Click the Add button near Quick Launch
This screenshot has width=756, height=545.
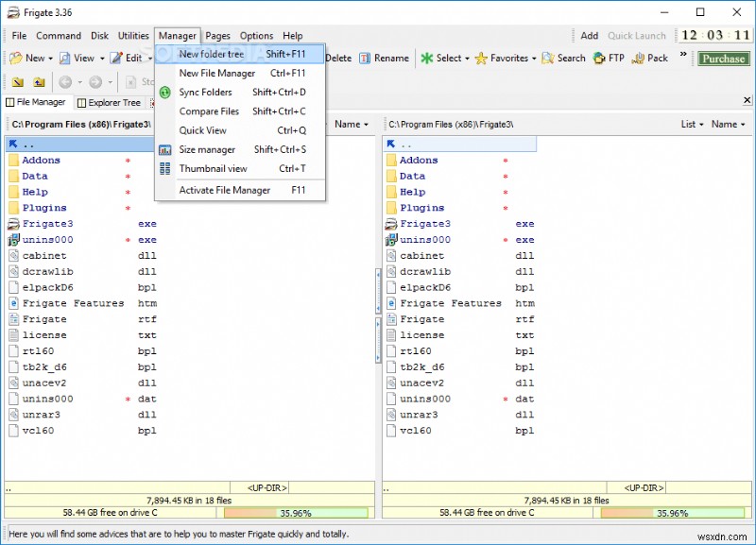tap(589, 35)
